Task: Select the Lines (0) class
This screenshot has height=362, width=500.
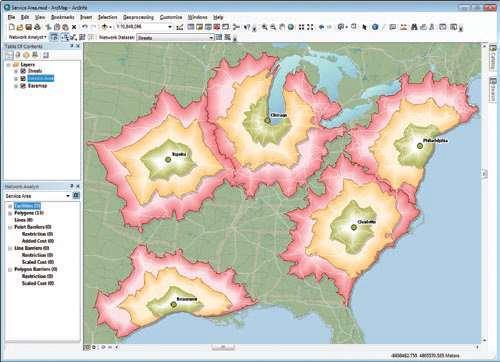Action: coord(23,220)
